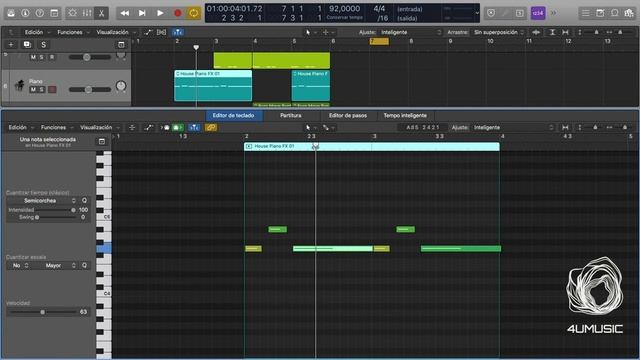Open the Library icon in the control bar
The image size is (640, 360).
11,13
